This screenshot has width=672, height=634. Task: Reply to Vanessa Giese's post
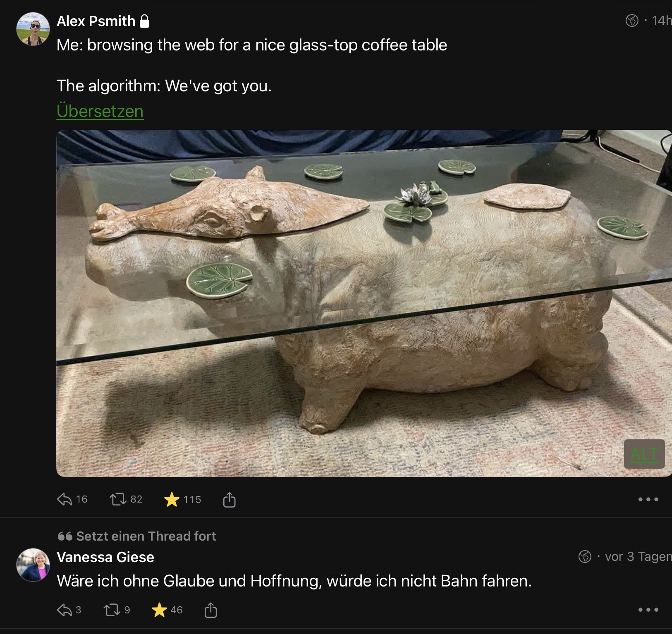pos(65,610)
